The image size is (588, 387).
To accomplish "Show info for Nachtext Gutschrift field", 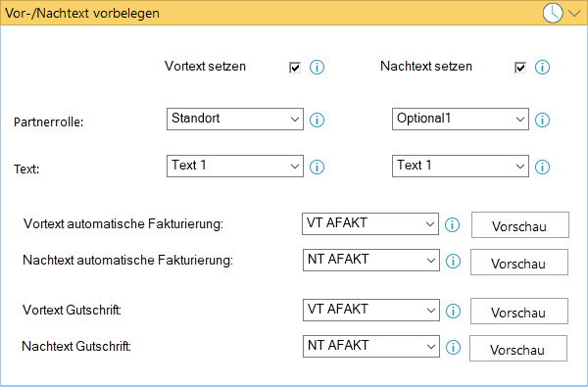I will click(x=453, y=347).
